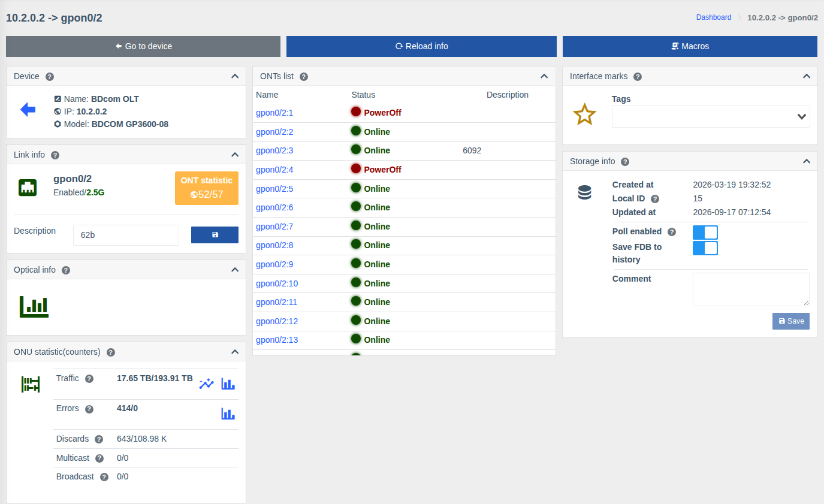Click the help icon beside ONTs list
The height and width of the screenshot is (504, 824).
(304, 77)
